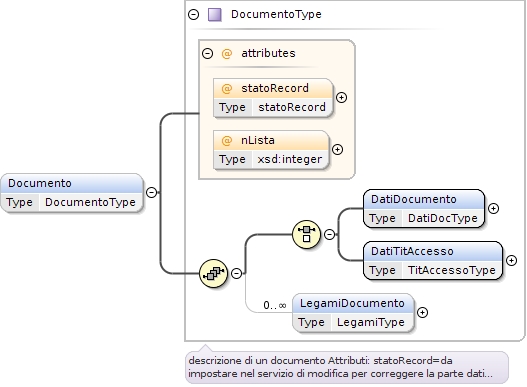Image resolution: width=527 pixels, height=387 pixels.
Task: Select the DatiDocumento element title
Action: click(414, 199)
